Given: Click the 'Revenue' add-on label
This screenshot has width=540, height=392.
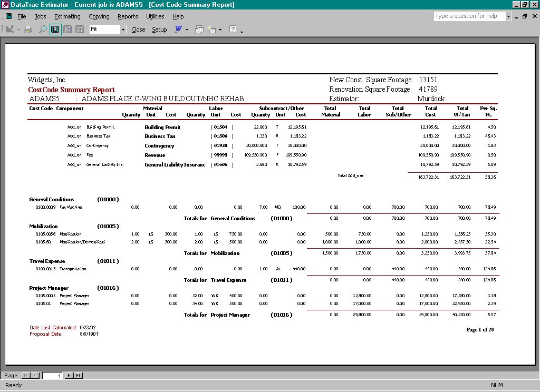Looking at the screenshot, I should point(155,155).
